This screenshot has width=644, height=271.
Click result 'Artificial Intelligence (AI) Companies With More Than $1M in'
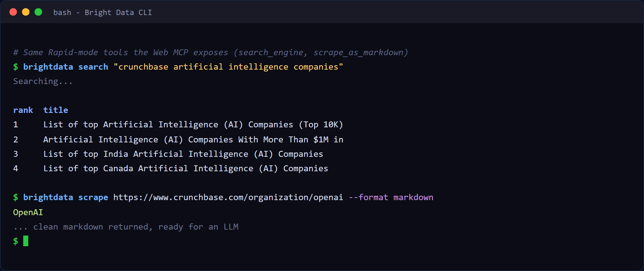(193, 140)
